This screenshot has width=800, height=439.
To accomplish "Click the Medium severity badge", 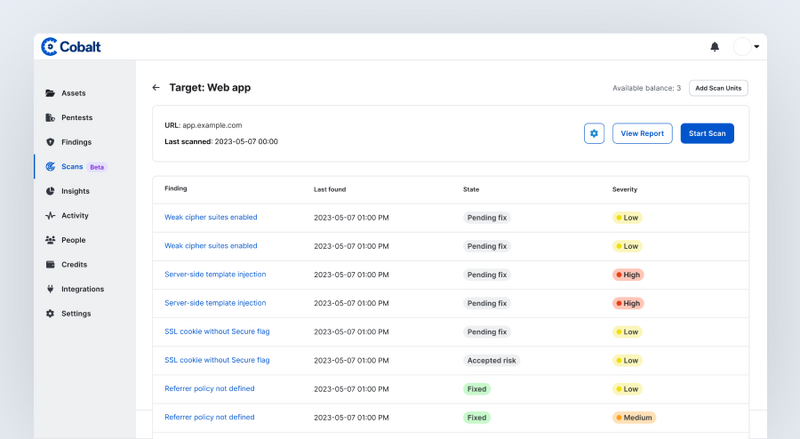I will [634, 418].
